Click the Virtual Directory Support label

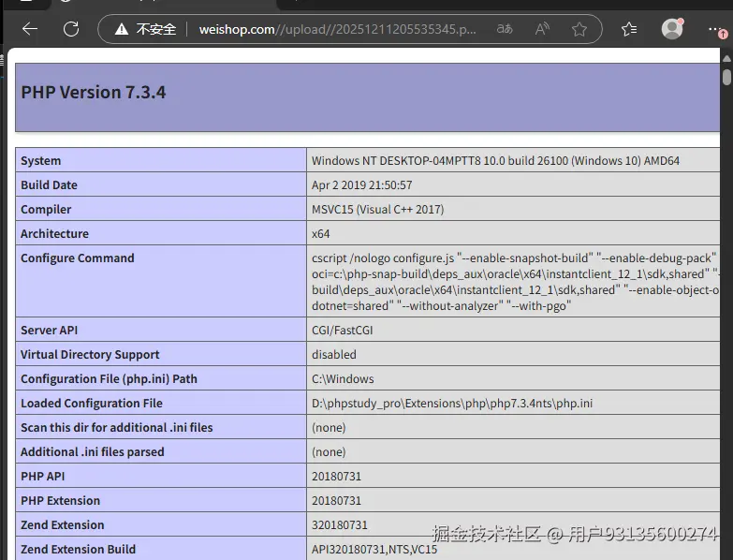[90, 354]
